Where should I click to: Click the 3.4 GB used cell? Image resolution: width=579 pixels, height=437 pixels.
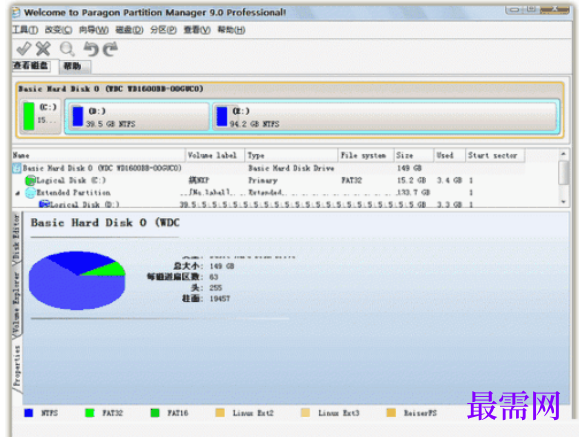click(449, 180)
